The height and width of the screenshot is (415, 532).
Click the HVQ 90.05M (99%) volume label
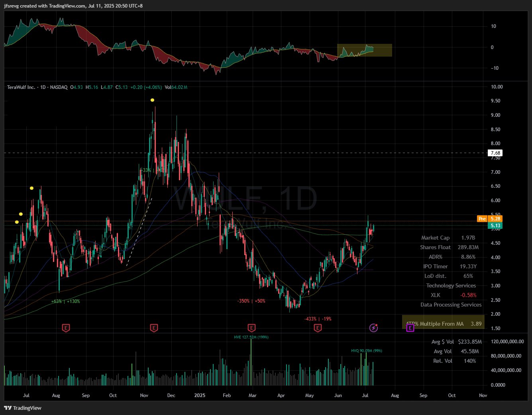pos(367,351)
